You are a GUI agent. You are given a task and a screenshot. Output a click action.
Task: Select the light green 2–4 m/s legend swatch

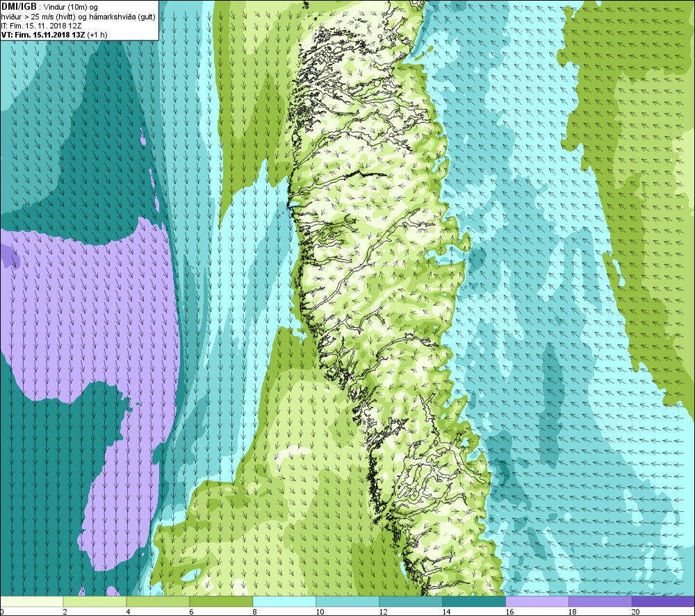95,601
